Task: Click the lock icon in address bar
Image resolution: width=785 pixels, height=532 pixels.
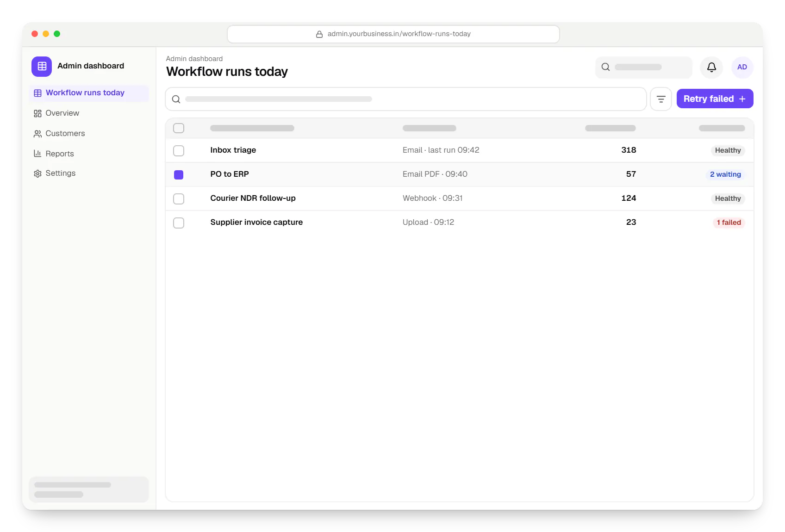Action: pos(319,34)
